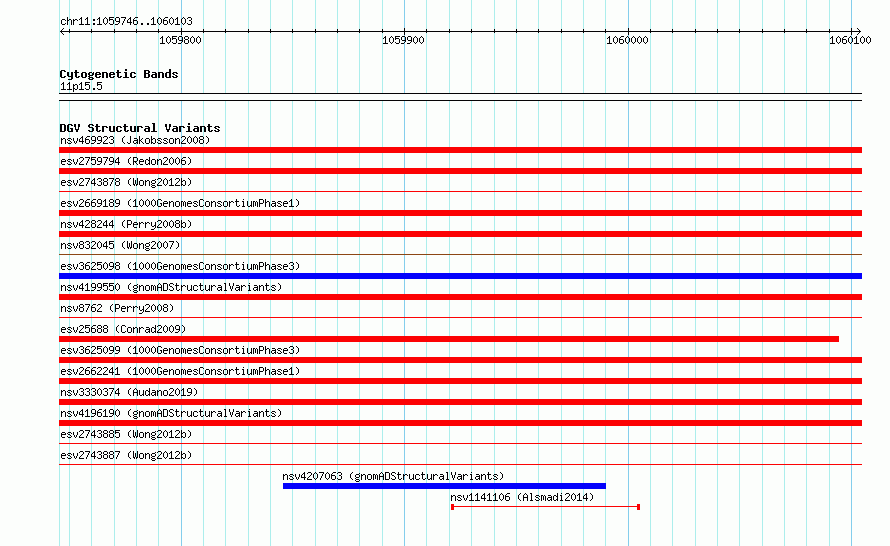Open esv3625099 (1000GenomesConsortiumPhase3) label
The height and width of the screenshot is (546, 890).
pos(180,350)
